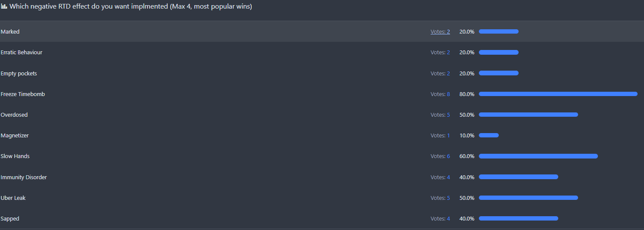Open the Marked voters list link
Viewport: 644px width, 230px height.
coord(440,32)
